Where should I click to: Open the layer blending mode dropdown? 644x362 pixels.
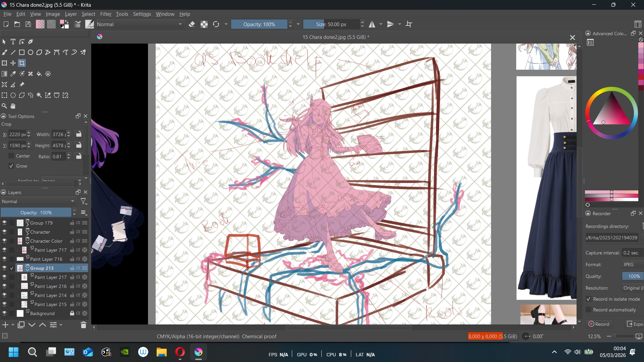click(38, 201)
